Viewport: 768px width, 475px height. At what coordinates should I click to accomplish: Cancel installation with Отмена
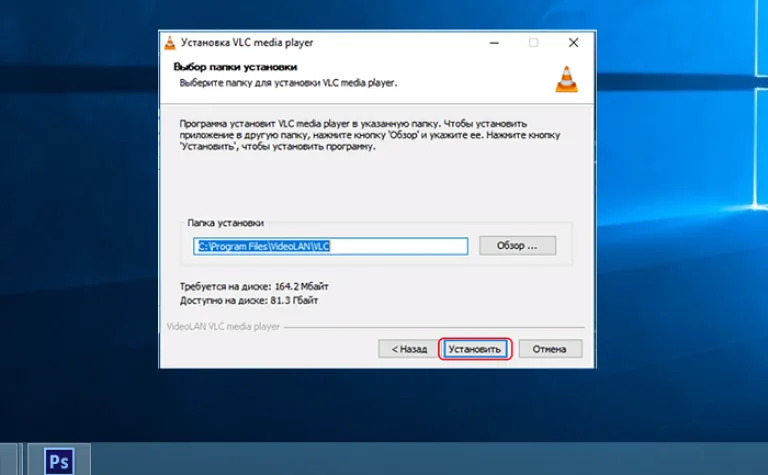tap(550, 349)
